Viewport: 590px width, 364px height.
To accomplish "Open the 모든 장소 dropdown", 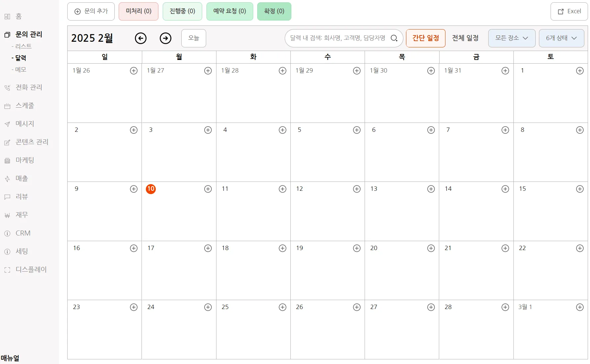I will (511, 38).
